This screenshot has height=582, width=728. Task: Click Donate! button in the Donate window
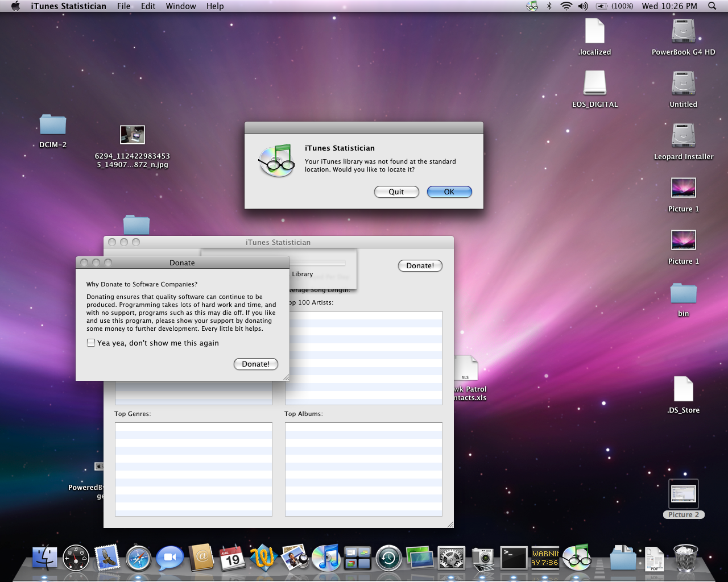(256, 364)
